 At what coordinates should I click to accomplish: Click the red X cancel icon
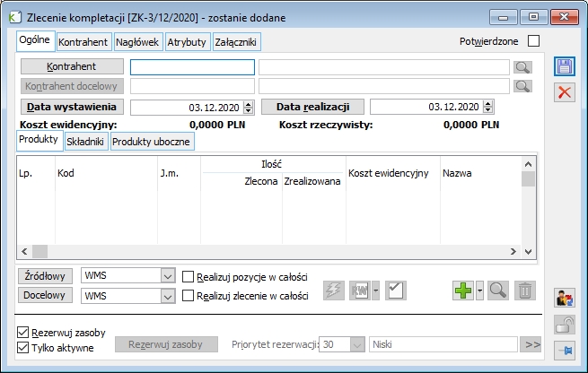click(x=565, y=92)
